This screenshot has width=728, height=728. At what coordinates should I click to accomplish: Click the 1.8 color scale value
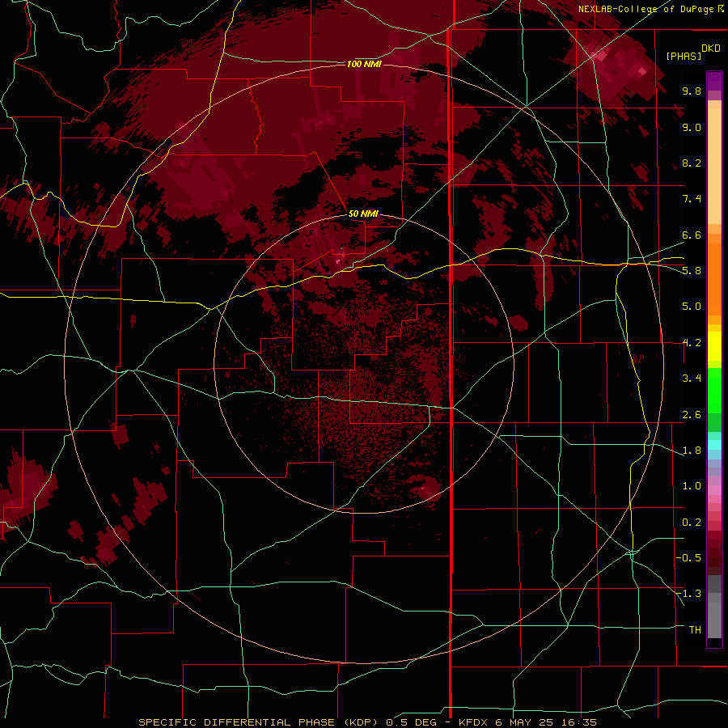692,451
